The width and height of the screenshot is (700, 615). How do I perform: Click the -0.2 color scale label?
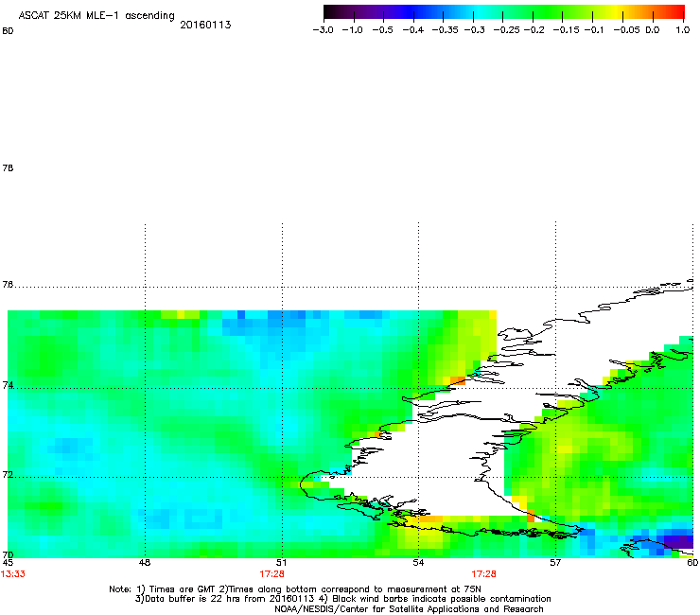click(534, 30)
